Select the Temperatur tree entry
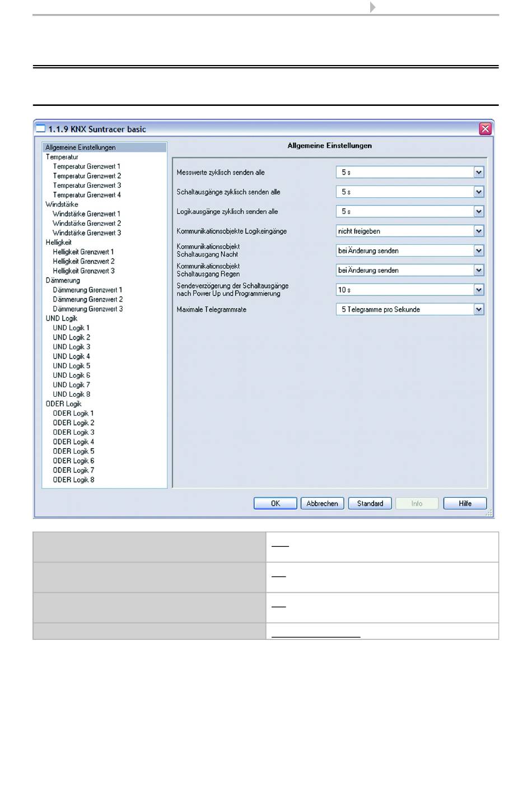532x785 pixels. [x=62, y=157]
